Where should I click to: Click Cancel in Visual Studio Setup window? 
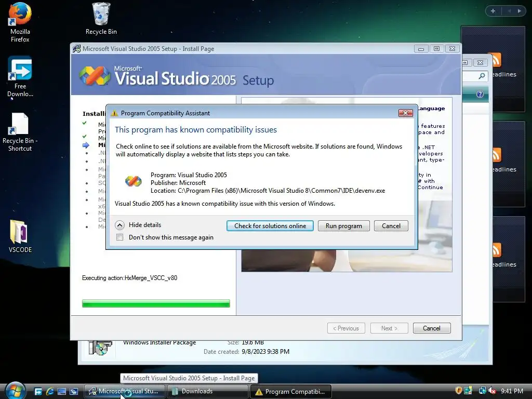tap(432, 328)
